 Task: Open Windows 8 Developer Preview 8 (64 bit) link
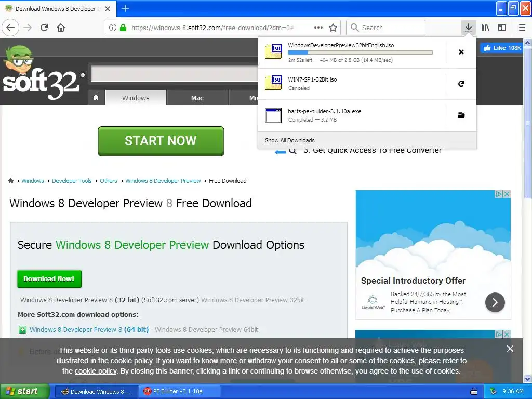click(x=89, y=329)
